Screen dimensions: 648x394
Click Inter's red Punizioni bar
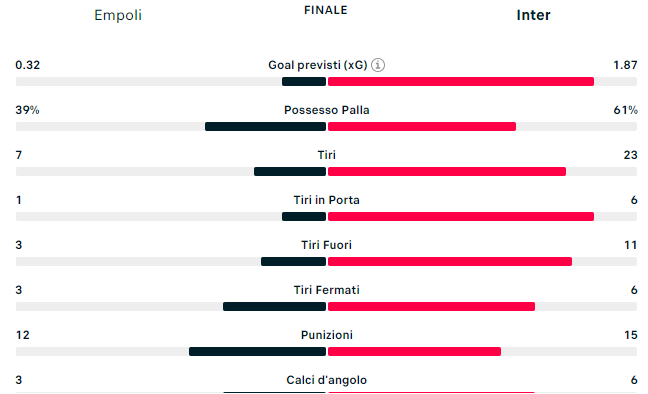(x=415, y=352)
